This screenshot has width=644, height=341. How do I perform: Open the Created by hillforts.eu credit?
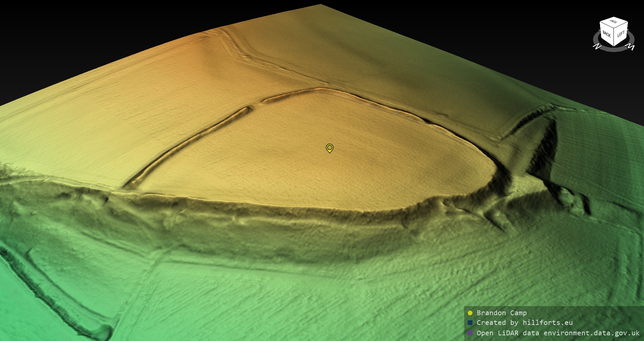click(525, 323)
